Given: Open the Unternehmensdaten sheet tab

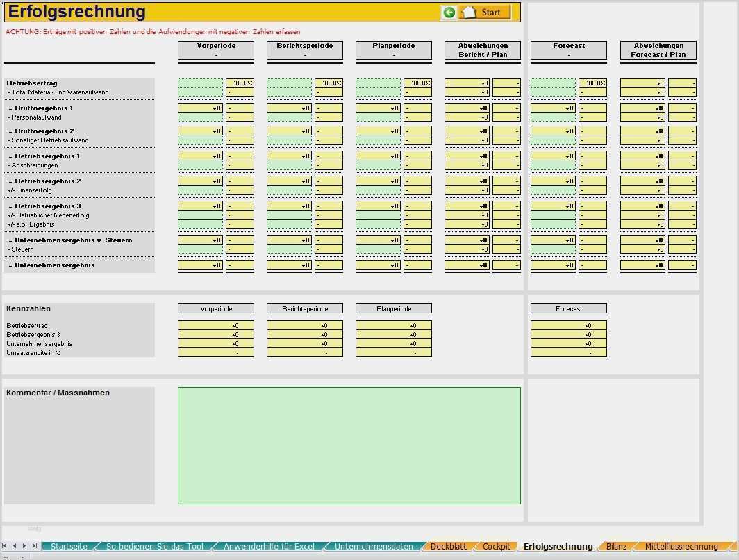Looking at the screenshot, I should point(374,546).
